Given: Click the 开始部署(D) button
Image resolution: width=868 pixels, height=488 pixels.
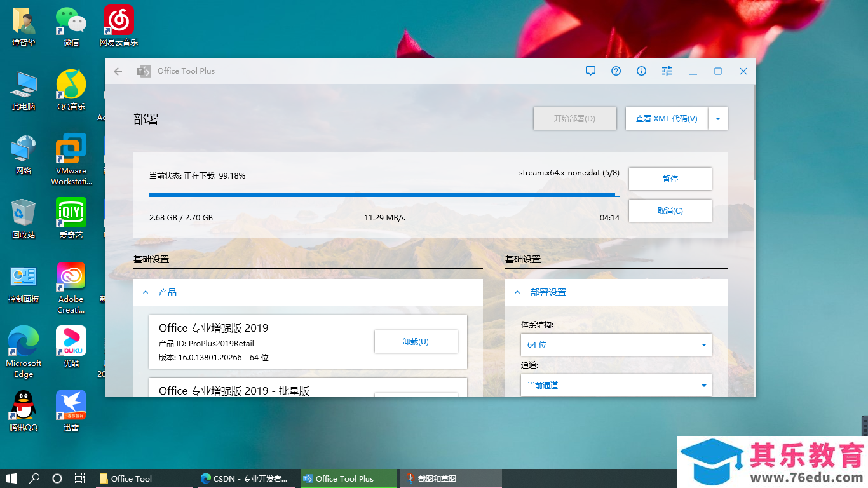Looking at the screenshot, I should click(575, 119).
